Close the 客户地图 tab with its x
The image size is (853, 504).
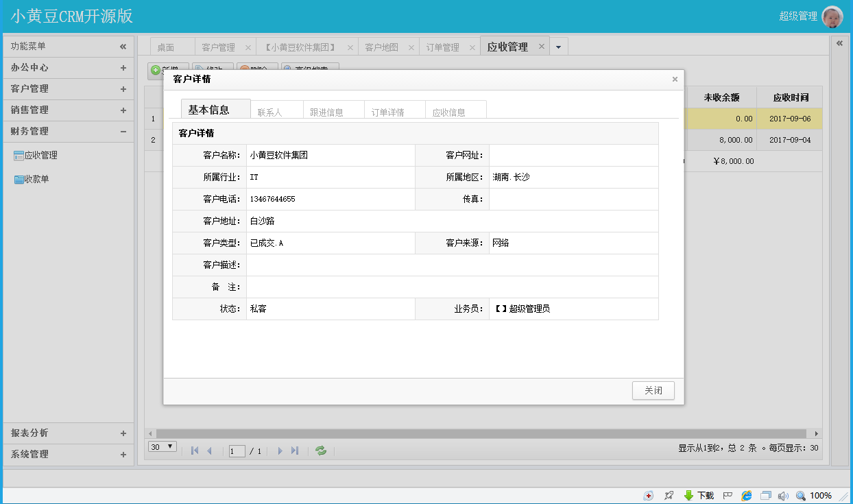tap(411, 47)
